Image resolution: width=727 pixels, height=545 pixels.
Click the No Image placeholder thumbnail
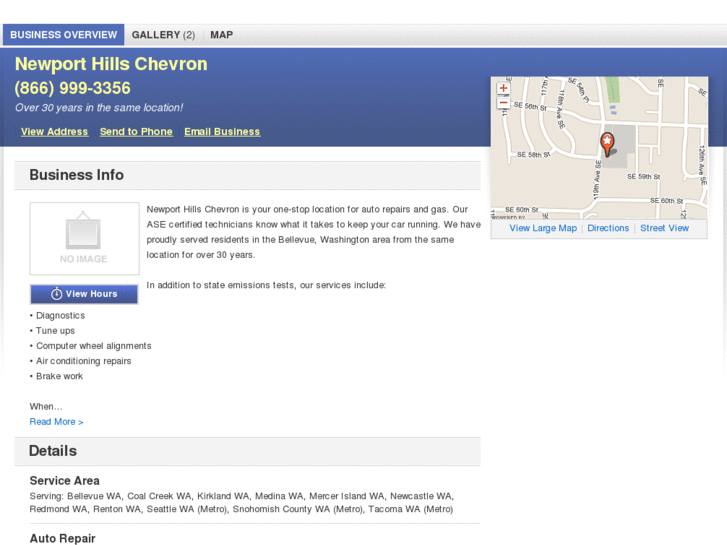pyautogui.click(x=84, y=238)
